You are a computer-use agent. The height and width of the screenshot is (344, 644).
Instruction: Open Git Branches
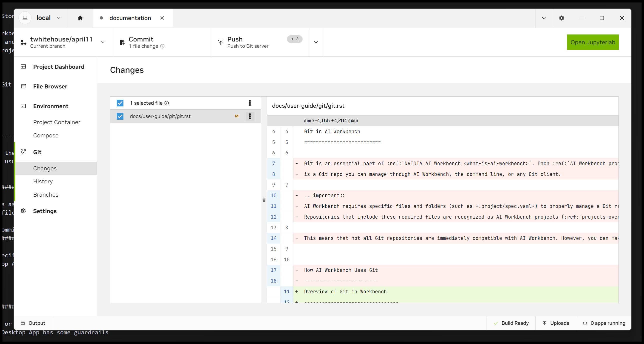(46, 195)
